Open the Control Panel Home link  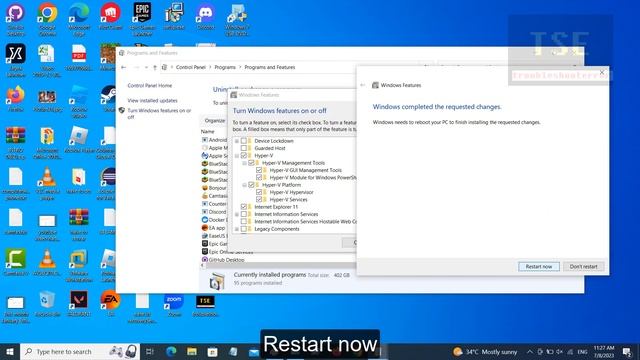(x=149, y=86)
